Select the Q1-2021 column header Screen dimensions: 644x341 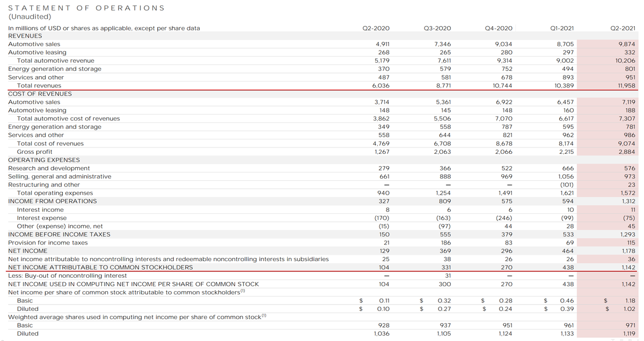pyautogui.click(x=561, y=28)
